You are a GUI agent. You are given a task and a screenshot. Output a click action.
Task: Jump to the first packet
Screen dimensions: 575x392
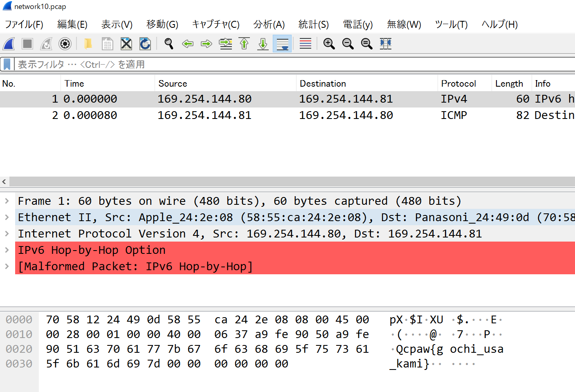point(244,44)
